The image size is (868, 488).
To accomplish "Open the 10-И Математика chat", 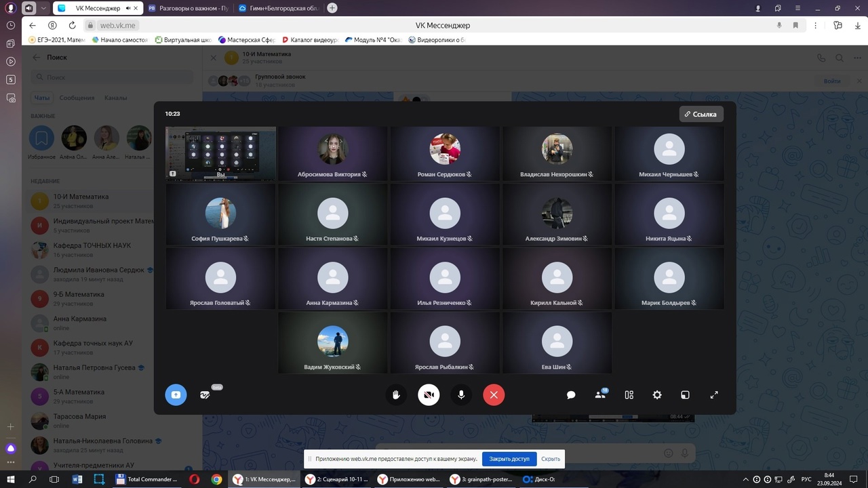I will click(x=92, y=201).
